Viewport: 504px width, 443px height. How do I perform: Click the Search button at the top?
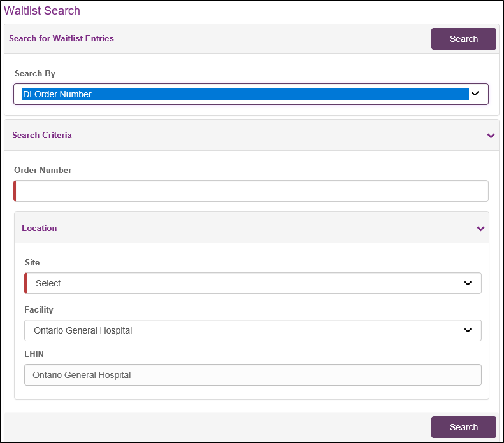pyautogui.click(x=463, y=39)
